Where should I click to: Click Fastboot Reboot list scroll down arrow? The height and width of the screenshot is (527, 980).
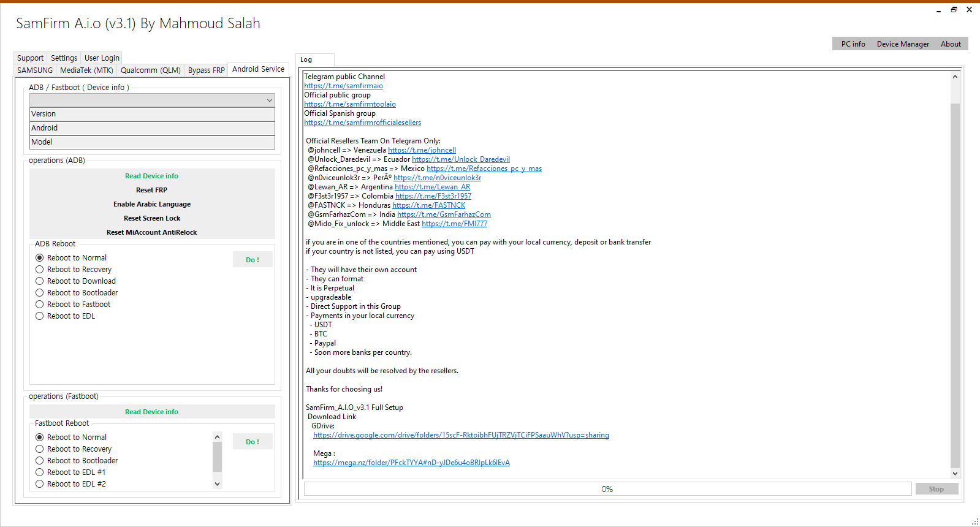coord(217,484)
